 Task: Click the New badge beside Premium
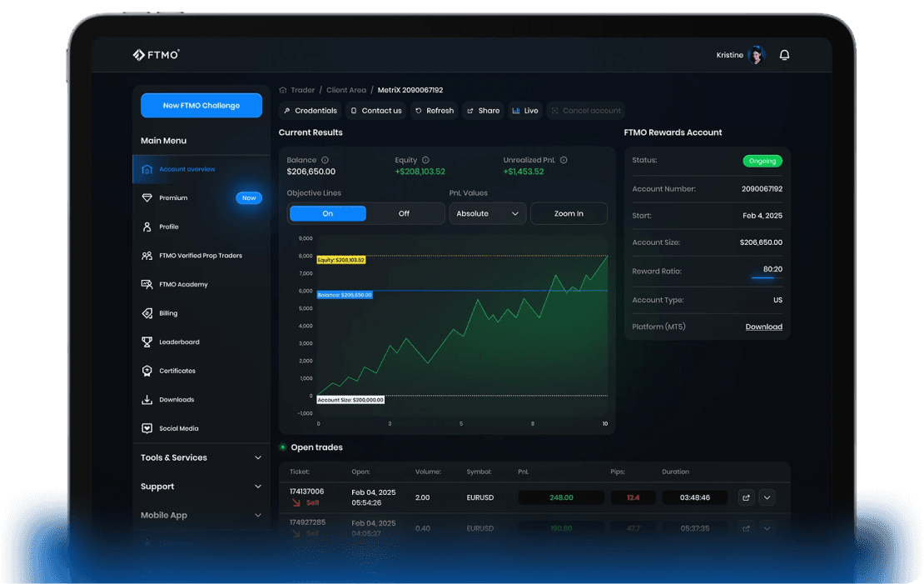click(249, 198)
